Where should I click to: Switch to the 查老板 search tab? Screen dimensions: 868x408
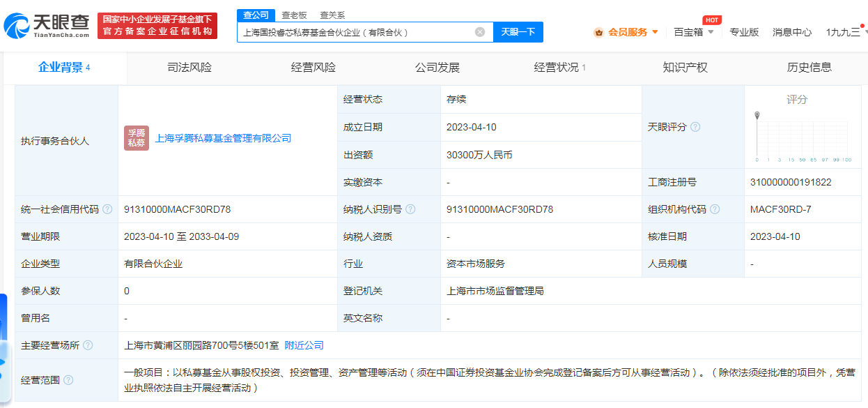click(294, 15)
